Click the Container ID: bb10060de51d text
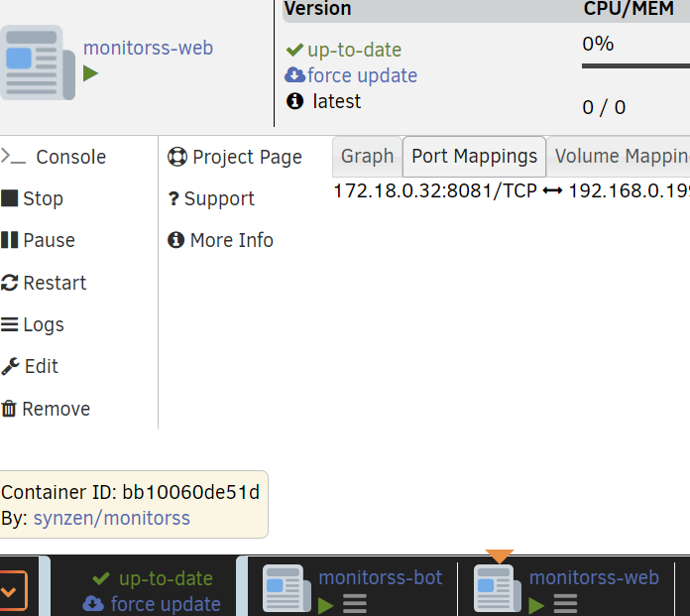The height and width of the screenshot is (616, 690). click(x=130, y=492)
